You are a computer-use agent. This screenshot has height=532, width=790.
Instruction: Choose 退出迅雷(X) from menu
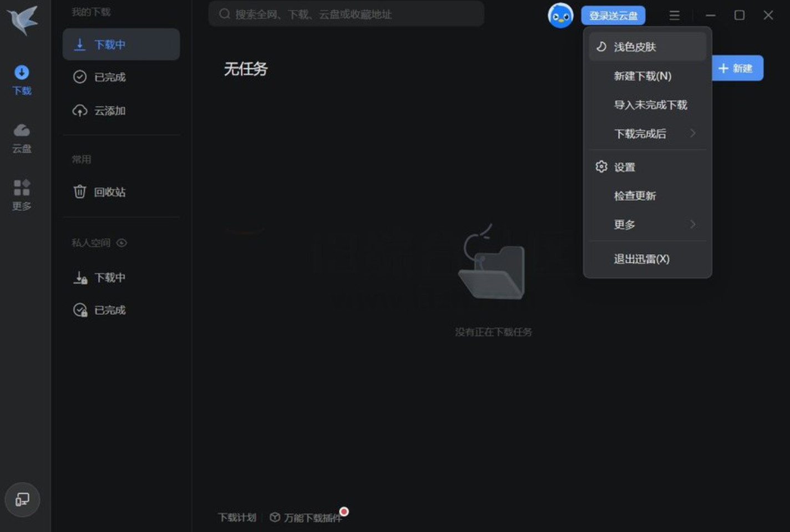pos(647,259)
